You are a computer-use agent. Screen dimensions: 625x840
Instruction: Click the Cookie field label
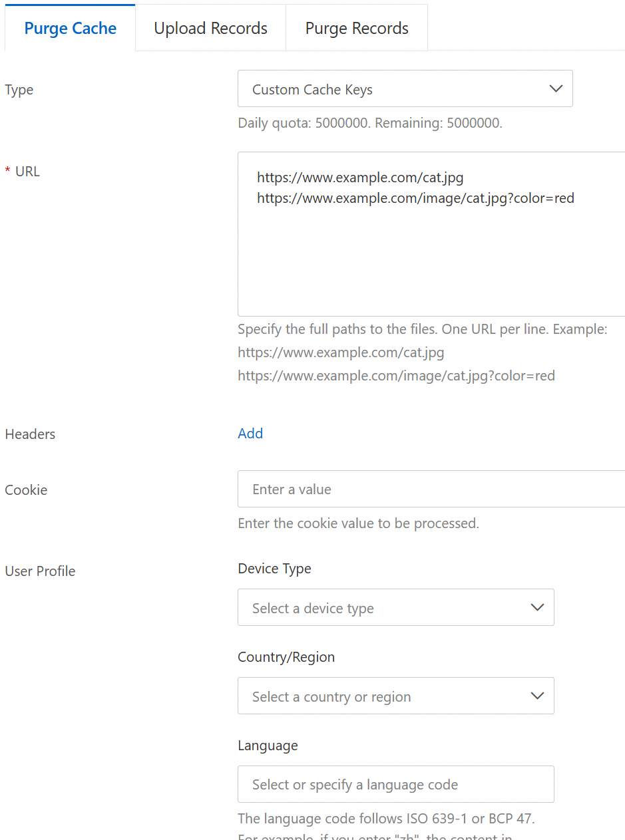point(26,490)
